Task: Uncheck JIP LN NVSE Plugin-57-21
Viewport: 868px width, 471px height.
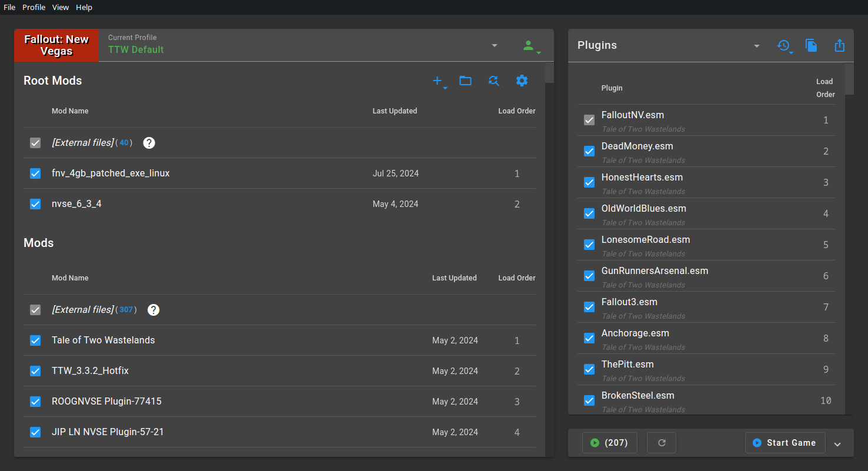Action: coord(35,432)
